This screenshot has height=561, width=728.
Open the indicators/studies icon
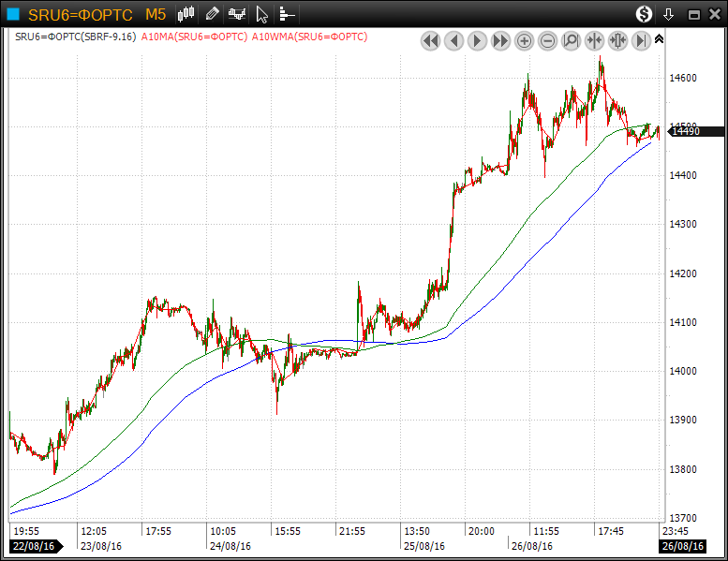pyautogui.click(x=237, y=14)
